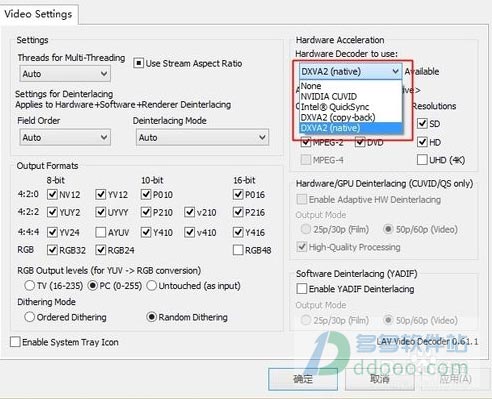Uncheck the SD resolution checkbox
Image resolution: width=492 pixels, height=399 pixels.
coord(422,124)
